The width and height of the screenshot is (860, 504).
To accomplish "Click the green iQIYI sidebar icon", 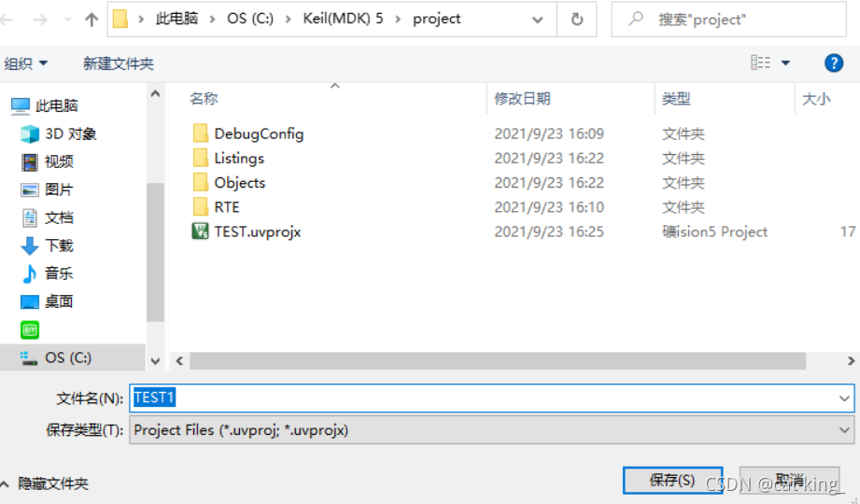I will click(x=30, y=329).
